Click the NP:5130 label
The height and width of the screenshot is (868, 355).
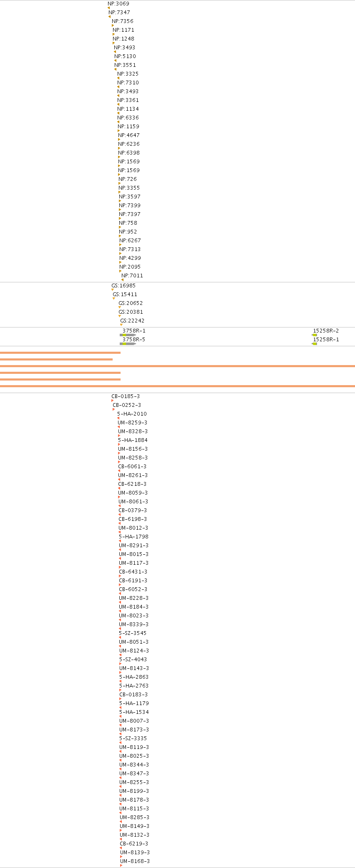pos(125,56)
